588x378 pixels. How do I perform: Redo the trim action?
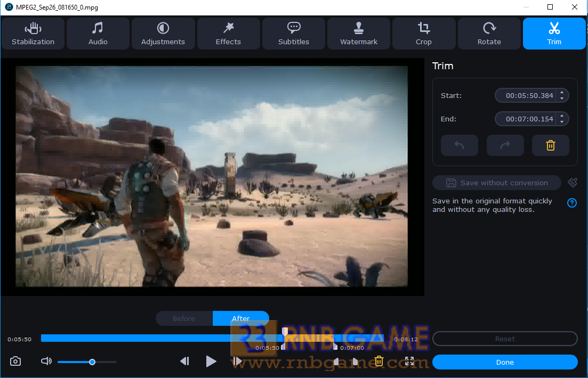pyautogui.click(x=505, y=145)
